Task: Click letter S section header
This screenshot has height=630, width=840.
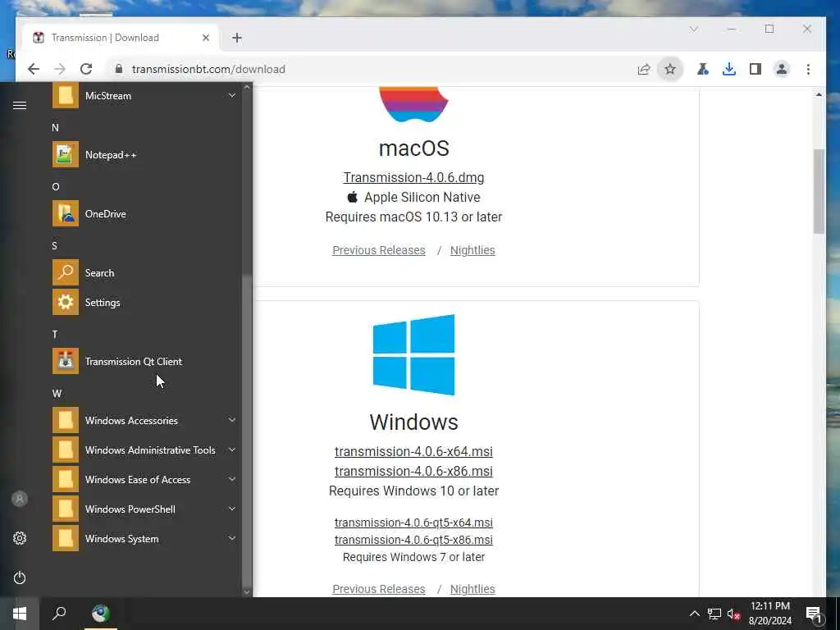Action: 54,246
